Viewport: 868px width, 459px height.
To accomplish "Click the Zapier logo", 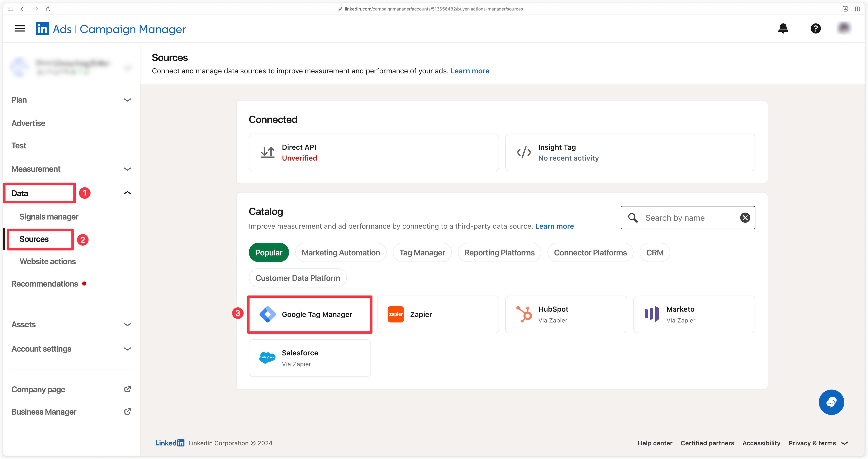I will (x=396, y=314).
